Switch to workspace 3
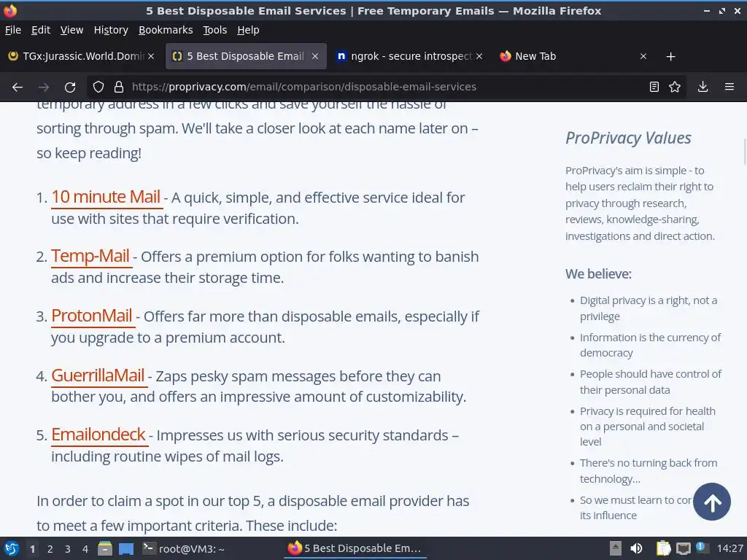This screenshot has width=747, height=560. pyautogui.click(x=68, y=549)
